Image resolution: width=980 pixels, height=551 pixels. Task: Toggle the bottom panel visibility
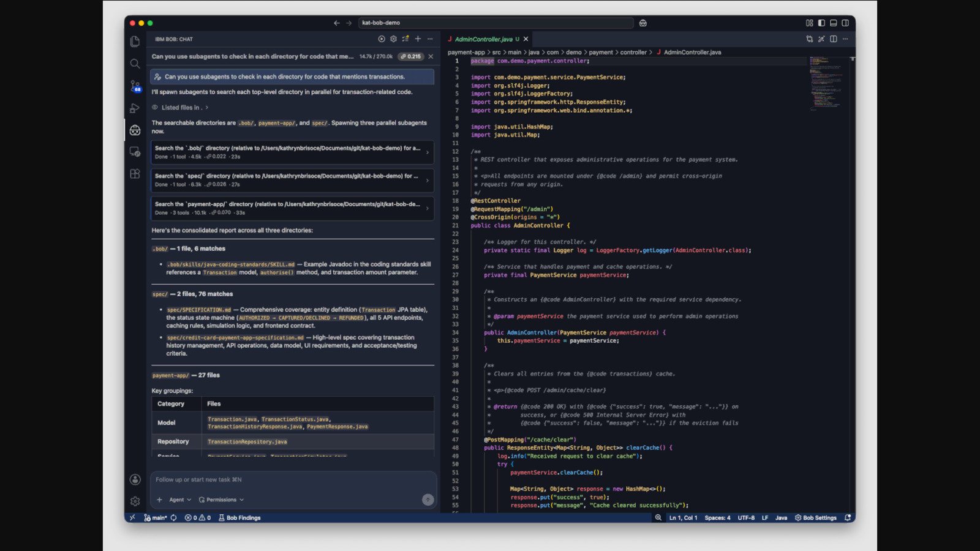[x=834, y=23]
